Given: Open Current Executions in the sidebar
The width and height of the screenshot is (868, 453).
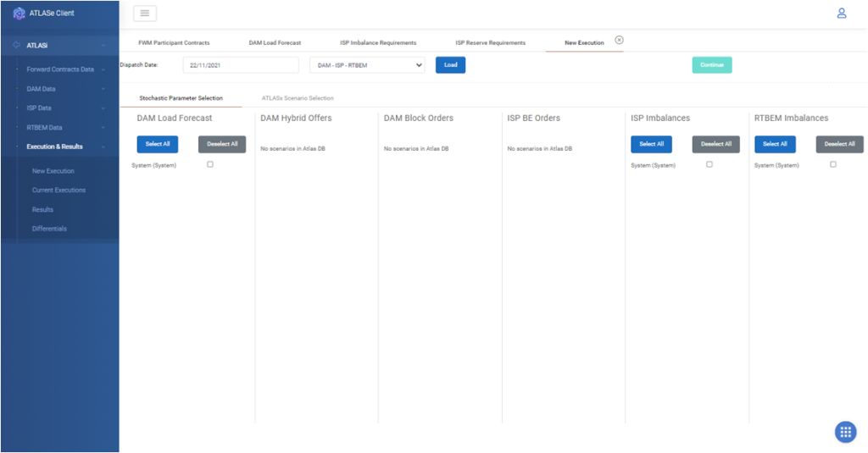Looking at the screenshot, I should (x=58, y=191).
